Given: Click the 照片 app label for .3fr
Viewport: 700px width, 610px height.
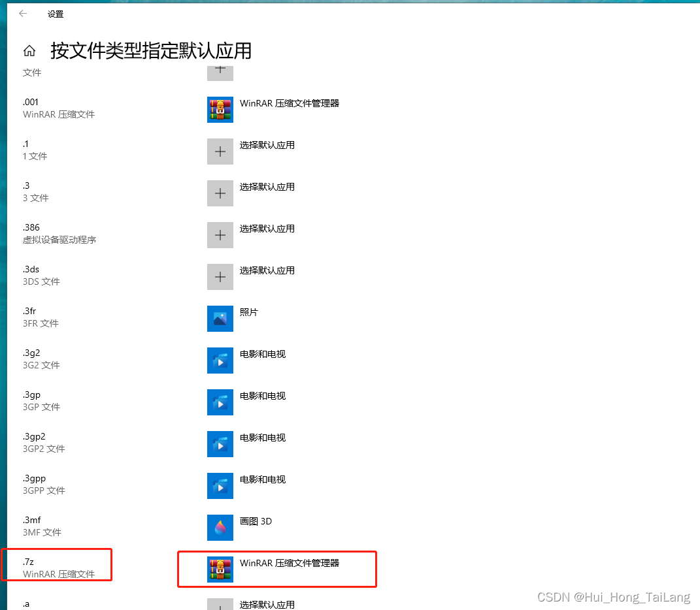Looking at the screenshot, I should 248,312.
